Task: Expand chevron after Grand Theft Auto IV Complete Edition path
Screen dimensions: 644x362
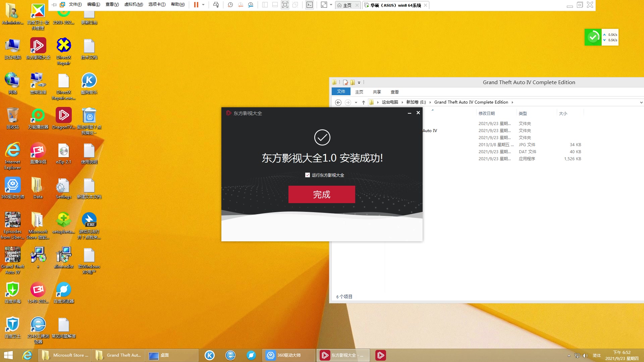Action: pos(512,102)
